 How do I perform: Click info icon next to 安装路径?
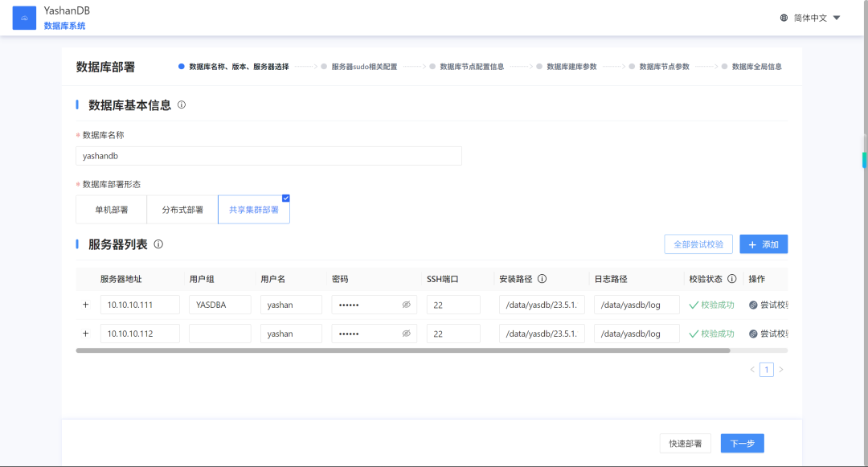(542, 279)
